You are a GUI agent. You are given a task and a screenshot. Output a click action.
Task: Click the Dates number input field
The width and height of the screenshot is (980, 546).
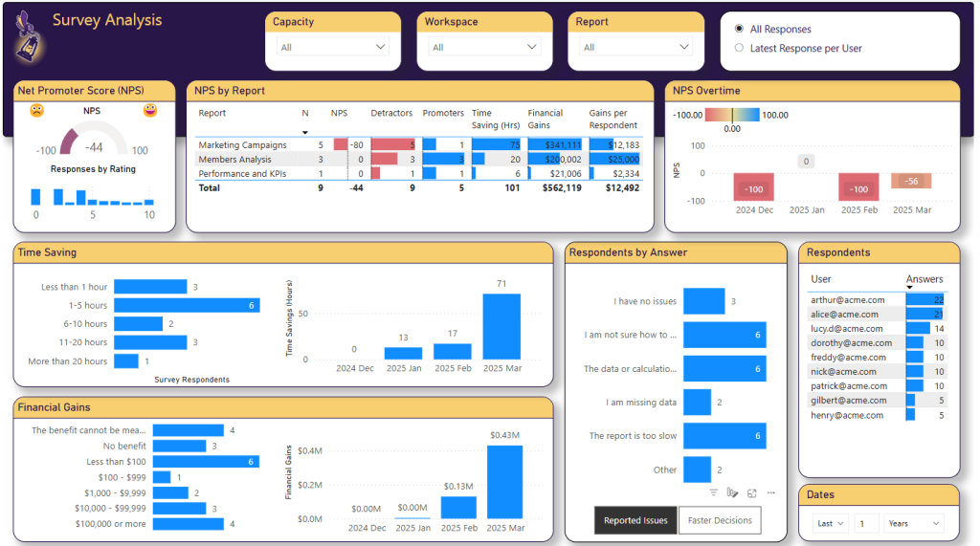tap(866, 523)
